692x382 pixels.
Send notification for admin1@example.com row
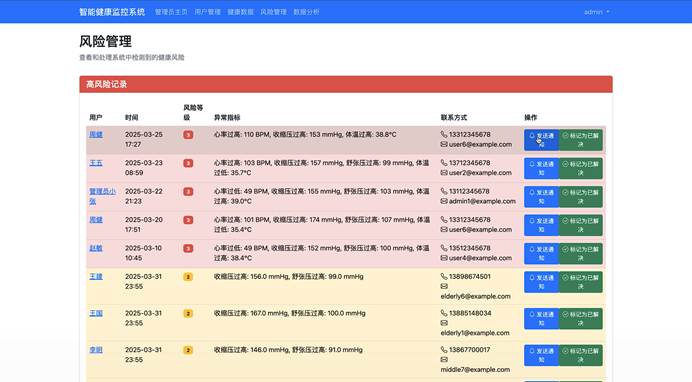(542, 197)
